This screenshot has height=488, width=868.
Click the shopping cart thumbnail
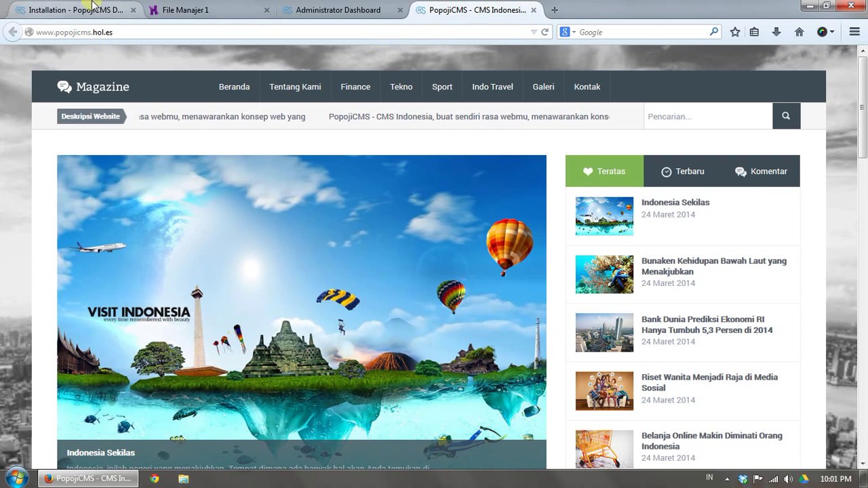pyautogui.click(x=604, y=449)
